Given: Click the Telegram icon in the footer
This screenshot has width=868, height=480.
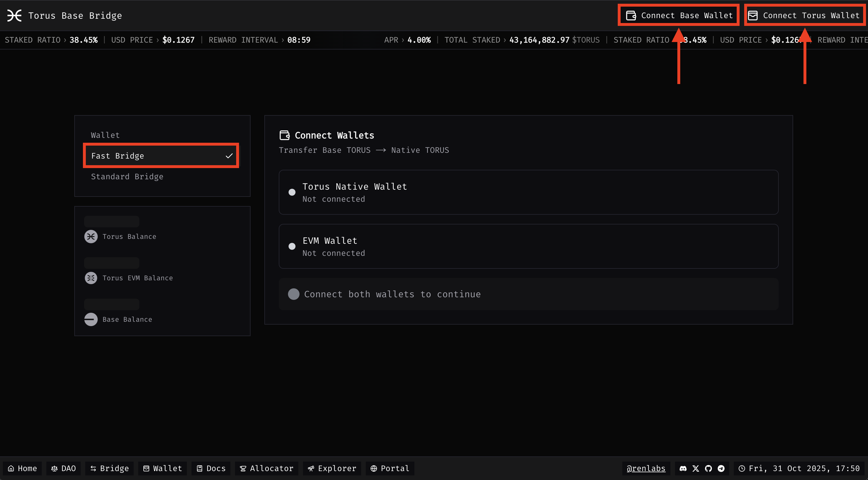Looking at the screenshot, I should click(x=721, y=468).
